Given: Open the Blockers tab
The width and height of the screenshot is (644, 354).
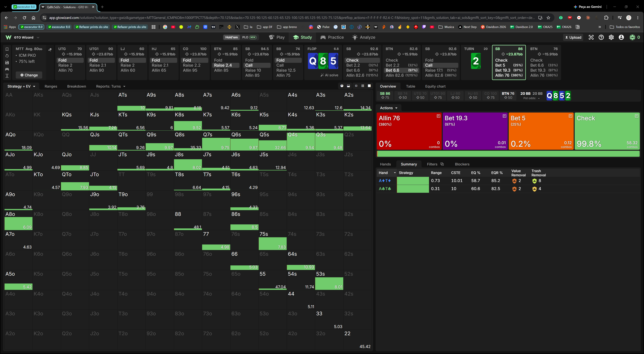Looking at the screenshot, I should 462,164.
